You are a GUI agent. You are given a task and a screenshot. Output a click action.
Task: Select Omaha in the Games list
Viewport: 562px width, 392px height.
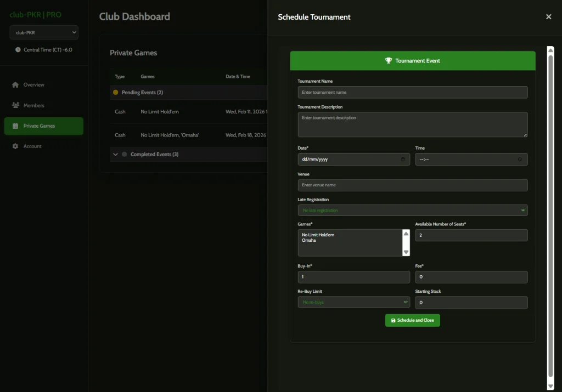pos(309,240)
